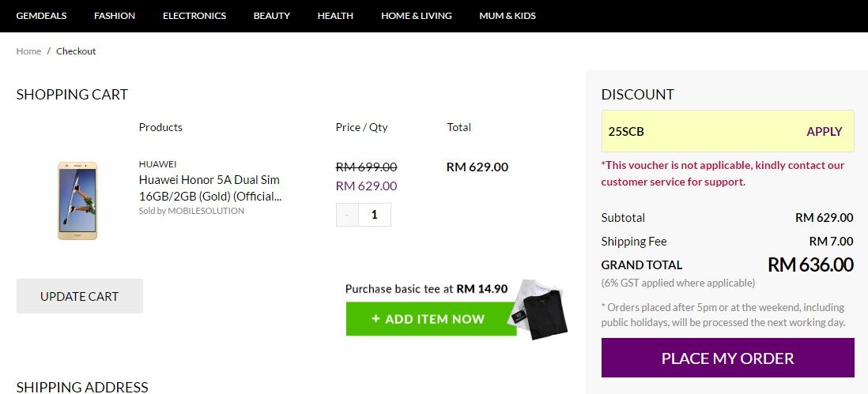Viewport: 868px width, 394px height.
Task: Click the MOBILESOLUTION seller name
Action: [x=206, y=211]
